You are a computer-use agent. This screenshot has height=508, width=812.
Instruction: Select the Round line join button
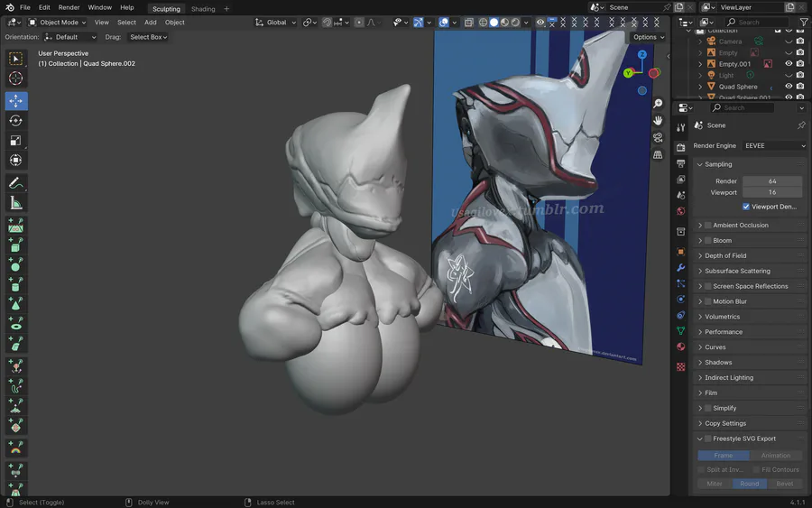pos(750,484)
